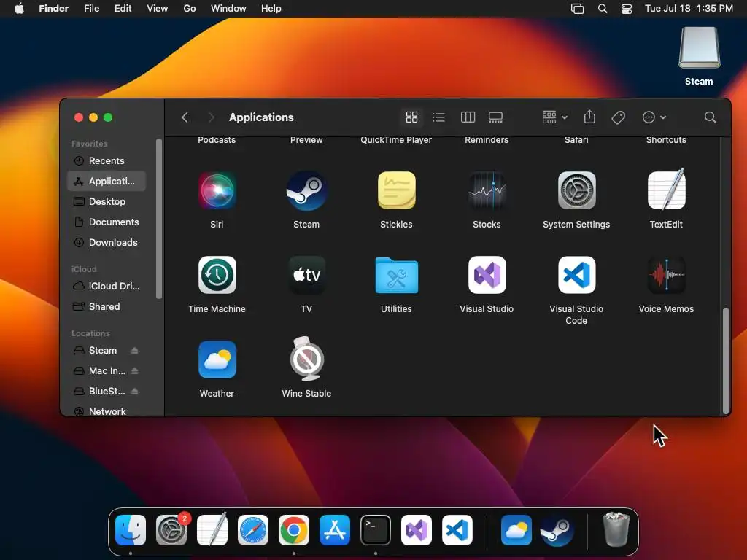747x560 pixels.
Task: Click Stage Manager icon in menu bar
Action: tap(578, 9)
